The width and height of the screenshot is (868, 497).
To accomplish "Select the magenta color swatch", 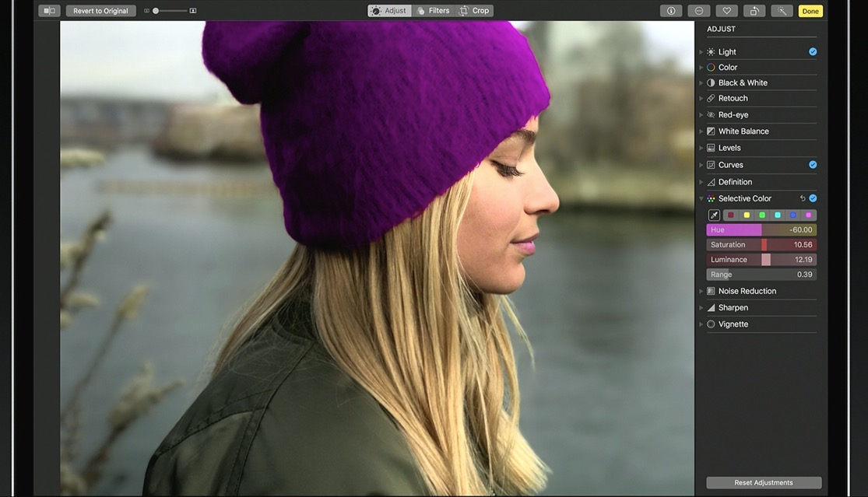I will pyautogui.click(x=808, y=215).
